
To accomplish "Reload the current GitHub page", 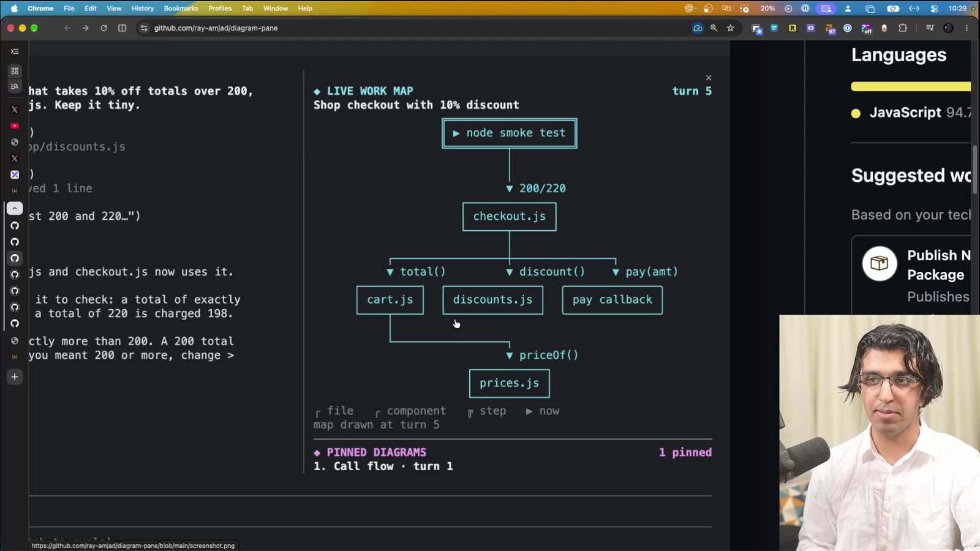I will (104, 28).
